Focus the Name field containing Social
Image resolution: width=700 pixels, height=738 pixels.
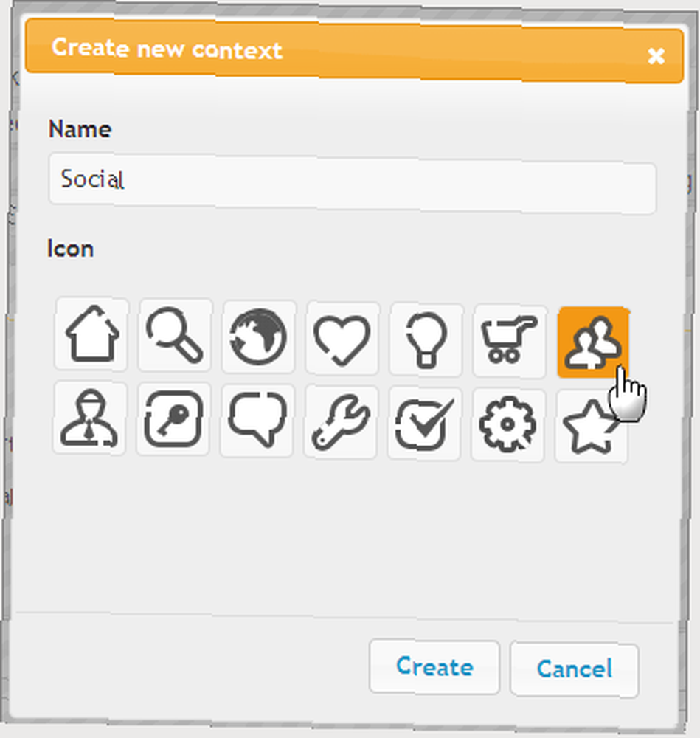(x=352, y=183)
